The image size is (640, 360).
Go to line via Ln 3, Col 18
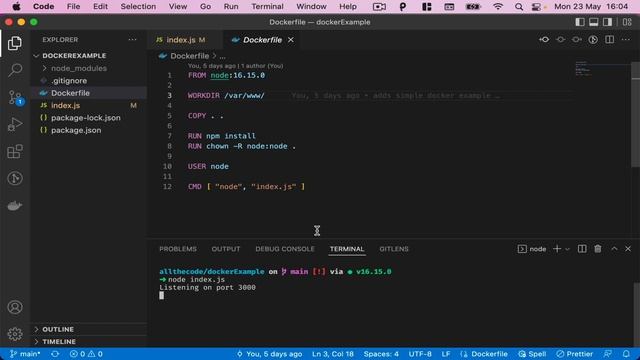[333, 354]
